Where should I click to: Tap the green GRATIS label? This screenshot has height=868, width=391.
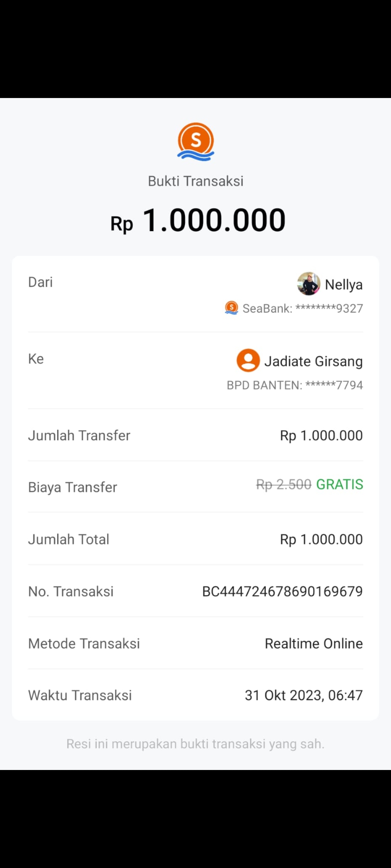(x=339, y=484)
